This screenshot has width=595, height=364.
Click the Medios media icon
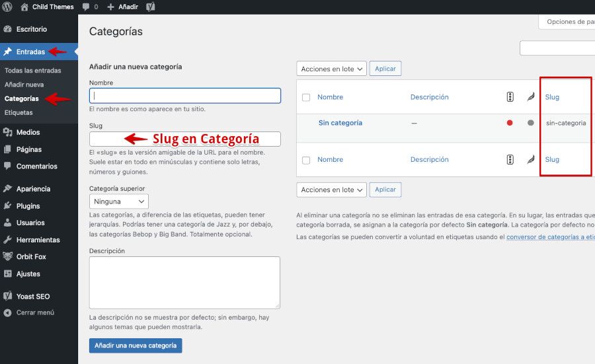(x=7, y=132)
